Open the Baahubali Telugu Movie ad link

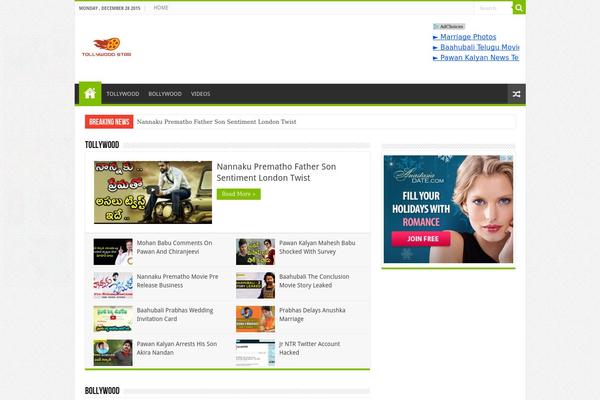[476, 47]
